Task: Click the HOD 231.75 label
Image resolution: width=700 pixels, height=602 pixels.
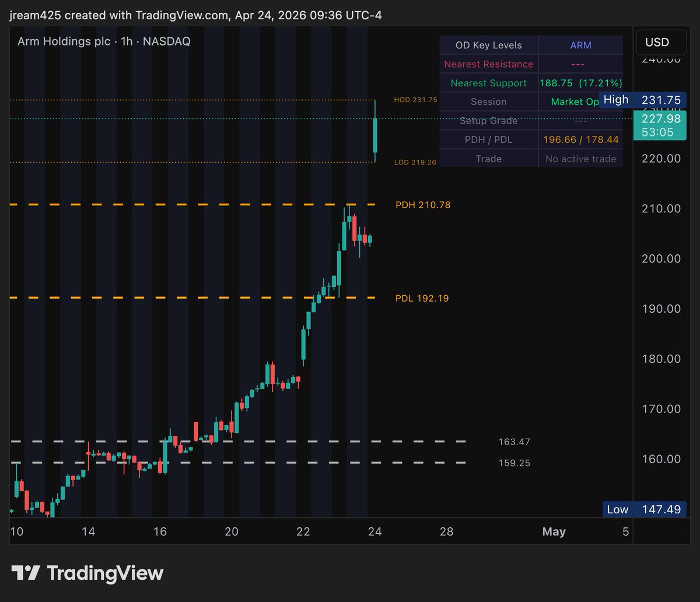Action: coord(416,100)
